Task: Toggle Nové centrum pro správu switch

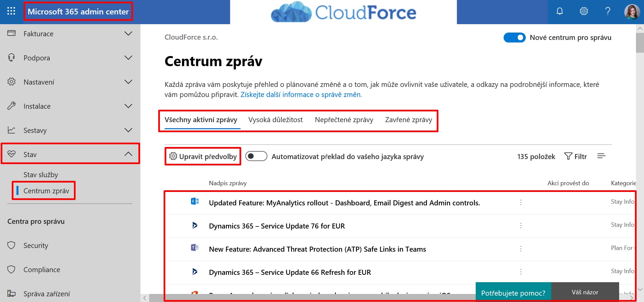Action: (514, 38)
